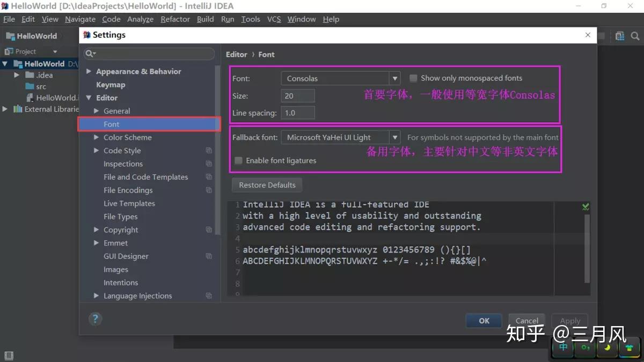Click the Chinese IME icon in taskbar

(562, 348)
